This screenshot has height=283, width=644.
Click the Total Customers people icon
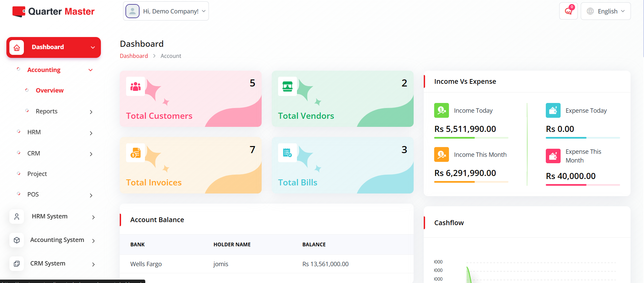(136, 86)
